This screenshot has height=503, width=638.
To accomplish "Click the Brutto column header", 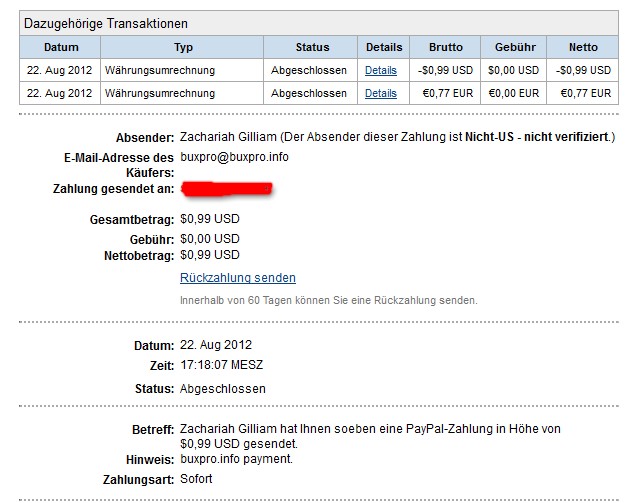I will 446,47.
